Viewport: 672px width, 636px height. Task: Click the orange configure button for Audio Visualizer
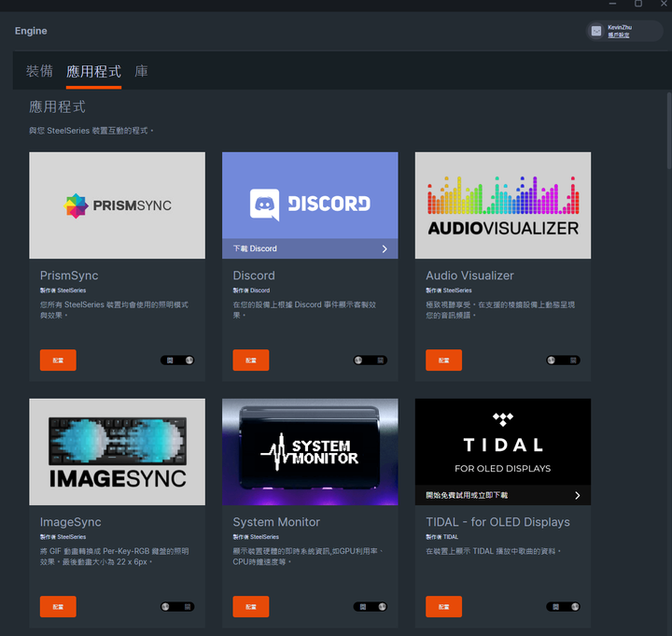pos(443,360)
